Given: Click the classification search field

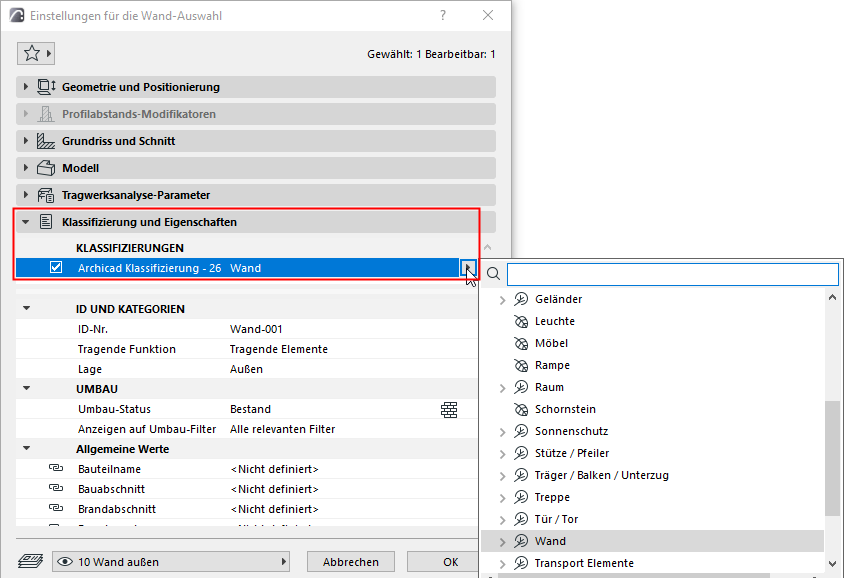Looking at the screenshot, I should (x=672, y=274).
